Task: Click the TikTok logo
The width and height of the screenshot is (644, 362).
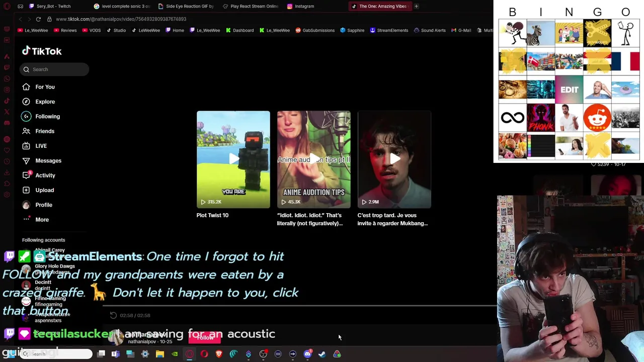Action: tap(42, 51)
